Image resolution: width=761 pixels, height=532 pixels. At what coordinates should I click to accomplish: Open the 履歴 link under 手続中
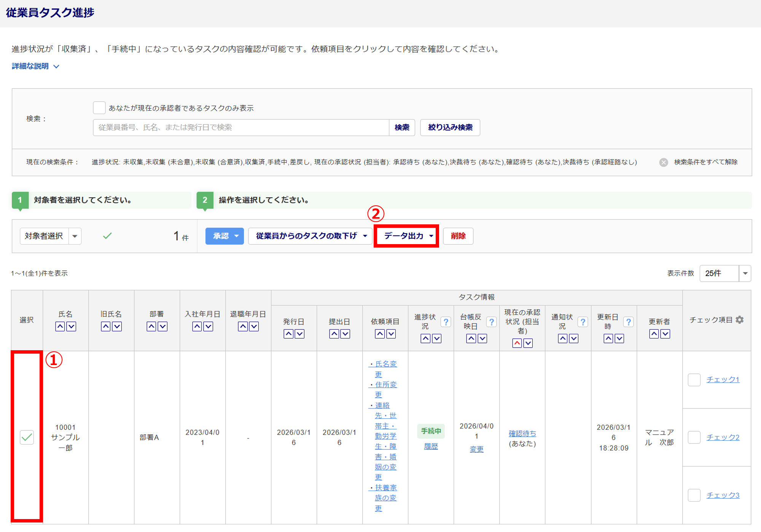point(431,446)
